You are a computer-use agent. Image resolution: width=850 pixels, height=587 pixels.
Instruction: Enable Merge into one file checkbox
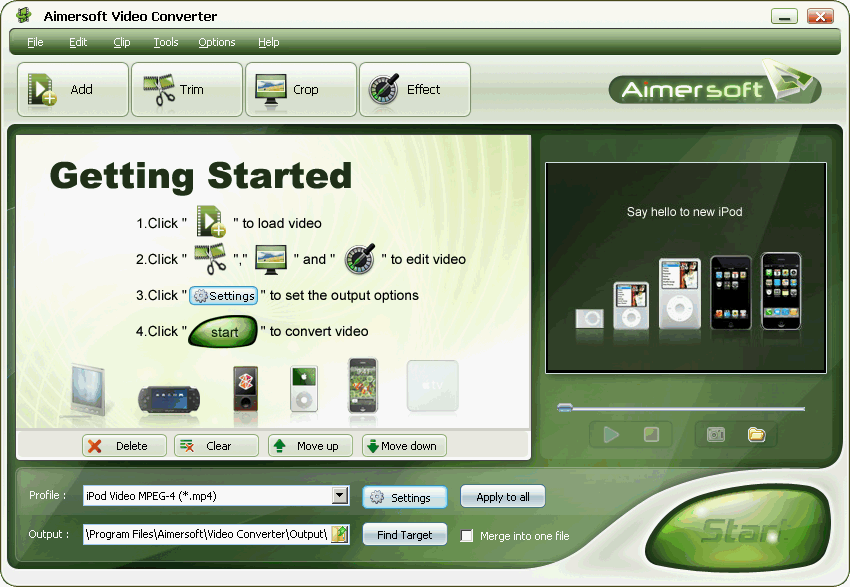[x=466, y=536]
